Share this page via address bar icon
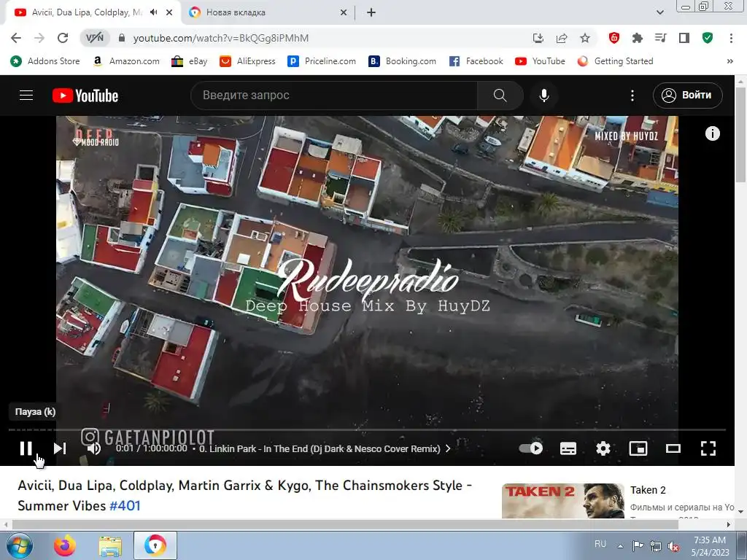The height and width of the screenshot is (560, 747). (562, 38)
